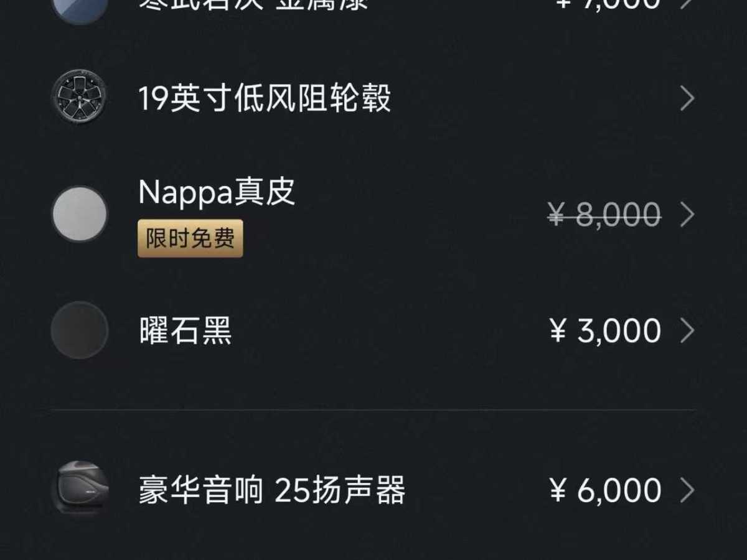Tap the crossed-out ¥8,000 price
The width and height of the screenshot is (747, 560).
[x=604, y=215]
